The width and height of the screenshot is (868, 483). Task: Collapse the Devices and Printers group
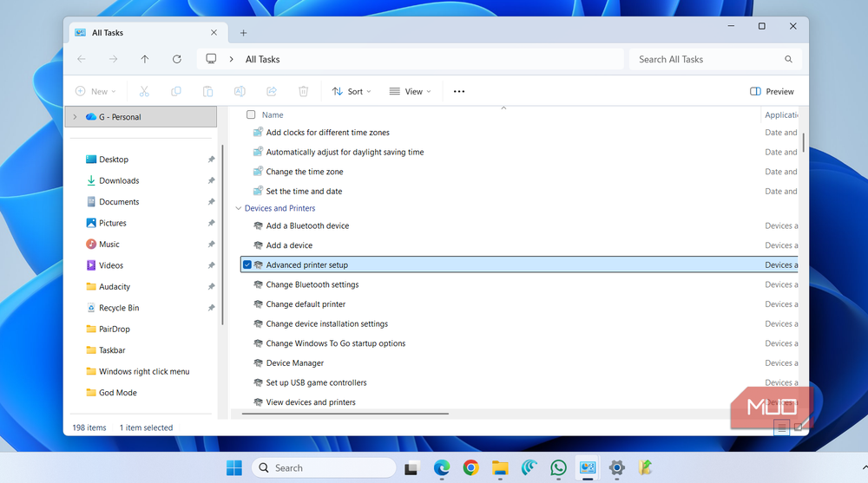[x=238, y=208]
